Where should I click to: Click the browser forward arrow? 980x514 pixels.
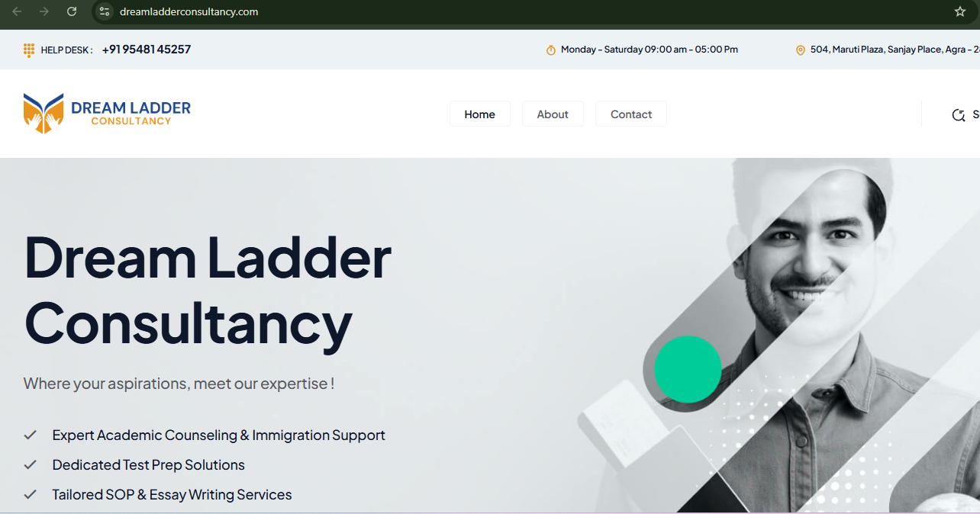click(44, 11)
